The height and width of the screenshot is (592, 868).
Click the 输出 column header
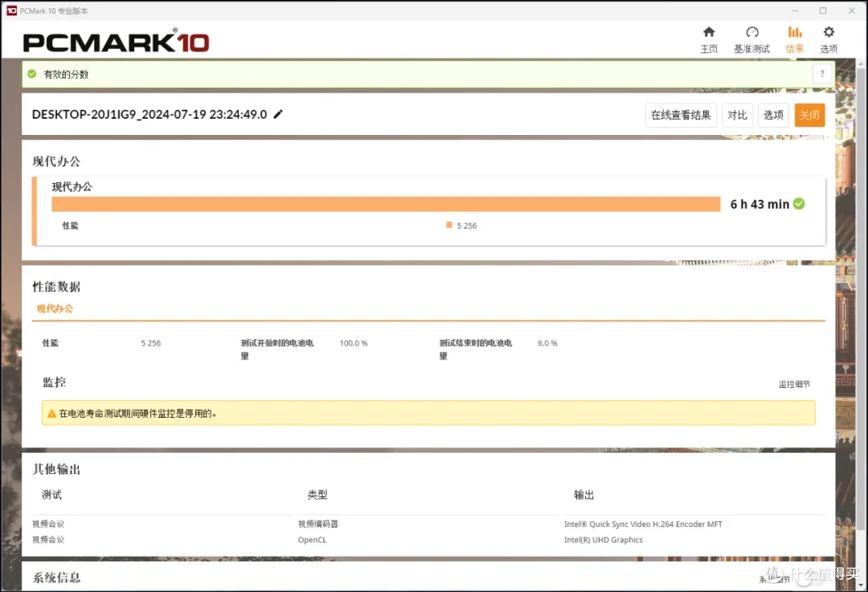point(583,495)
